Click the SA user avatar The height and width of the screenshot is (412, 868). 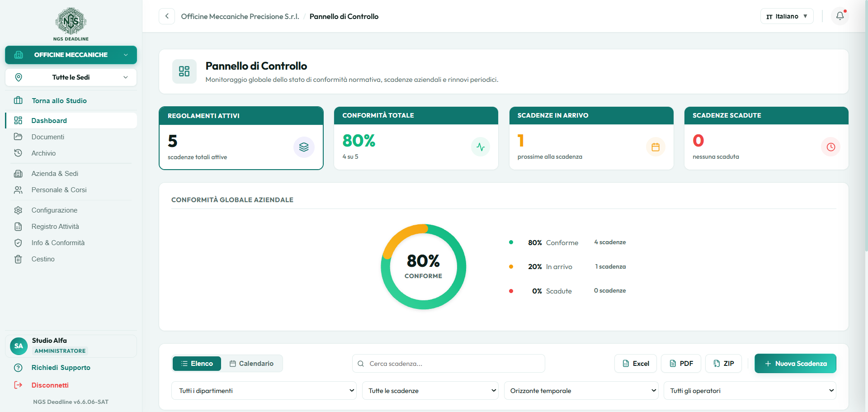tap(19, 346)
